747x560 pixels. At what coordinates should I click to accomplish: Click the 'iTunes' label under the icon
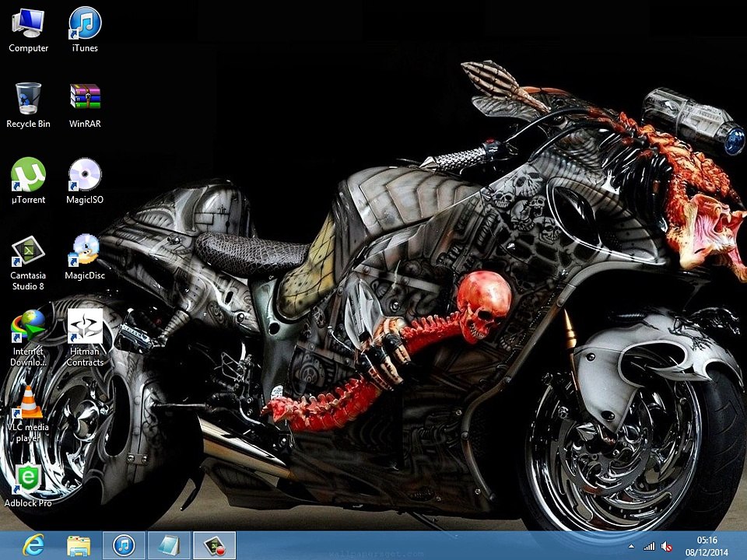[85, 48]
